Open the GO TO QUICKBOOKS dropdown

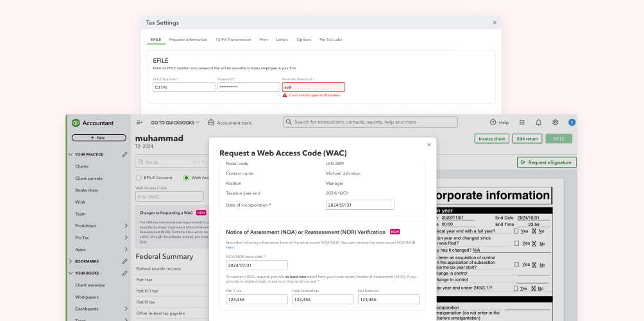click(x=175, y=123)
